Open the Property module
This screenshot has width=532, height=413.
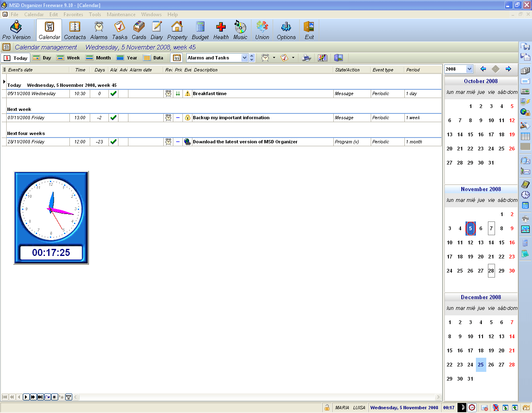(177, 30)
